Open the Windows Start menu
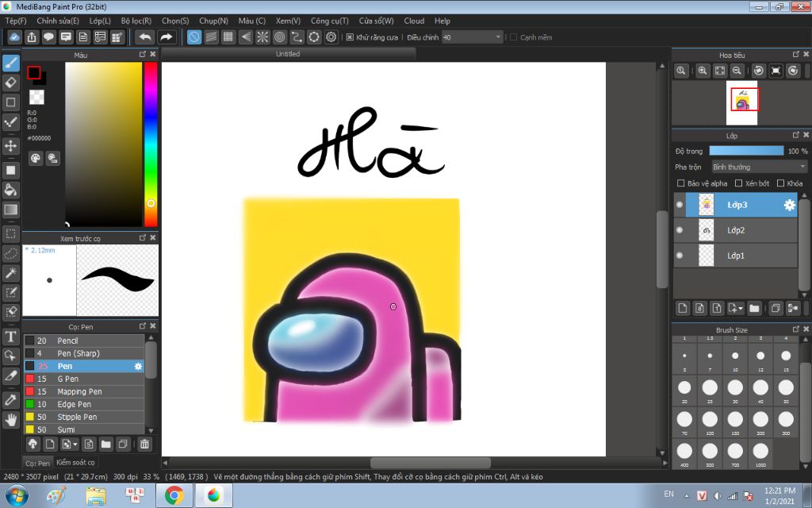 pos(17,495)
